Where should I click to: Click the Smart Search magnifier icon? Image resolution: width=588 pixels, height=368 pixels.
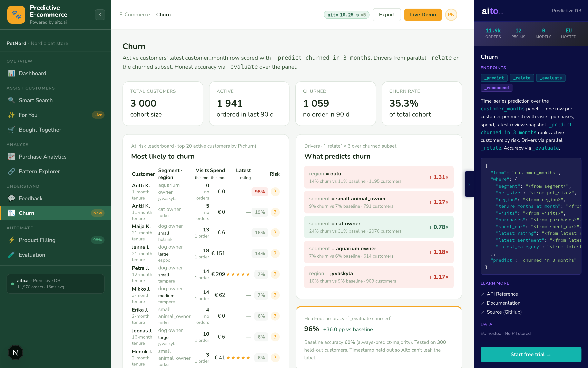click(11, 100)
